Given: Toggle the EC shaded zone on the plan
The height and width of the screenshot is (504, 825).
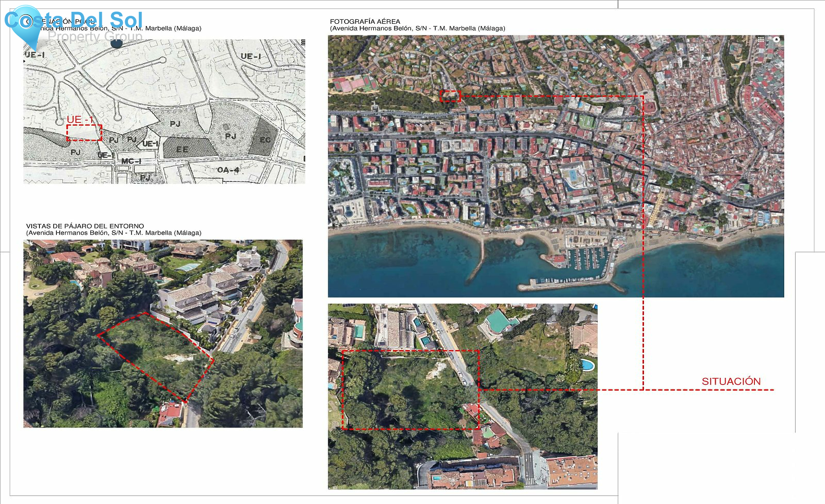Looking at the screenshot, I should pos(265,138).
